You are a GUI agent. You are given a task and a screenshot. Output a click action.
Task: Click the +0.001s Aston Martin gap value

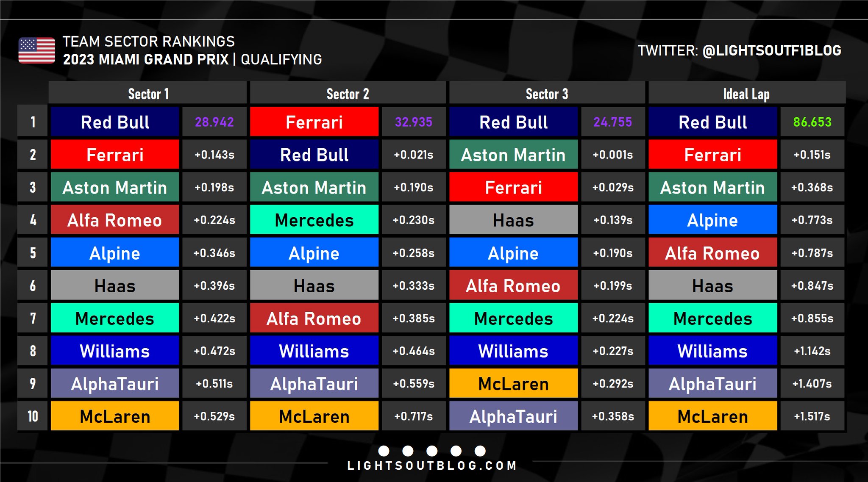[612, 155]
